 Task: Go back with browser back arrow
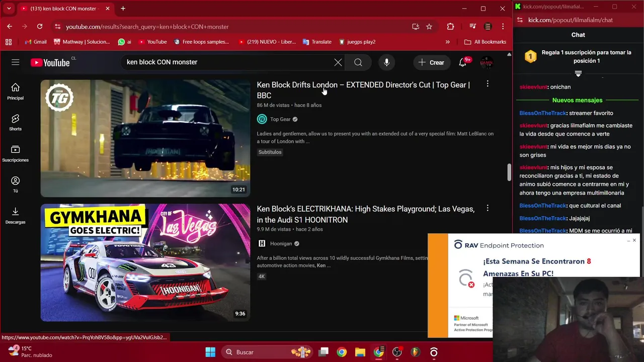(10, 27)
